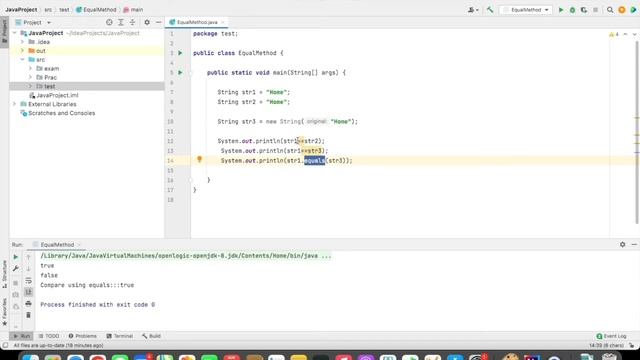Select Scratches and Consoles

coord(61,113)
